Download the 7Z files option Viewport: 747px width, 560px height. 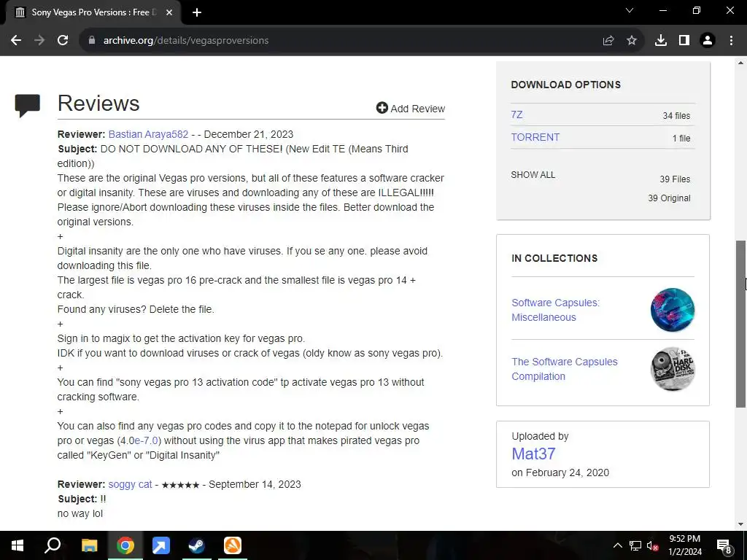click(517, 114)
